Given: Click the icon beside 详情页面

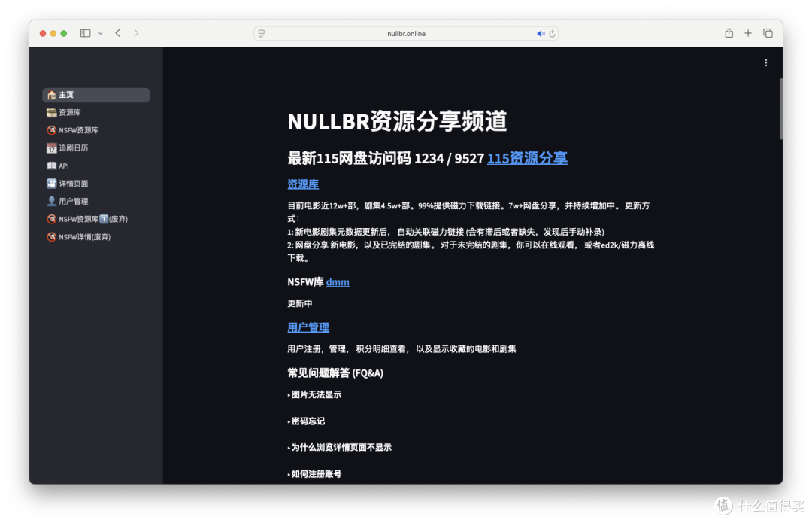Looking at the screenshot, I should [x=51, y=184].
